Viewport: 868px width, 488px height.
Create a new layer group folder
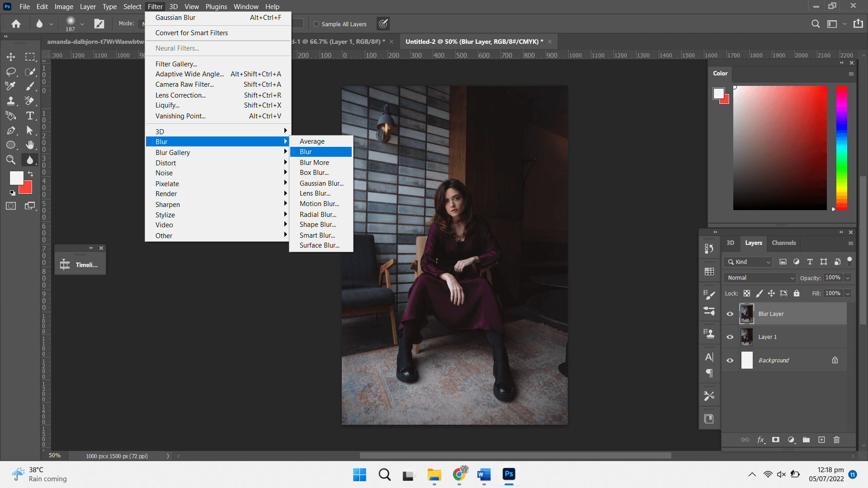tap(806, 440)
